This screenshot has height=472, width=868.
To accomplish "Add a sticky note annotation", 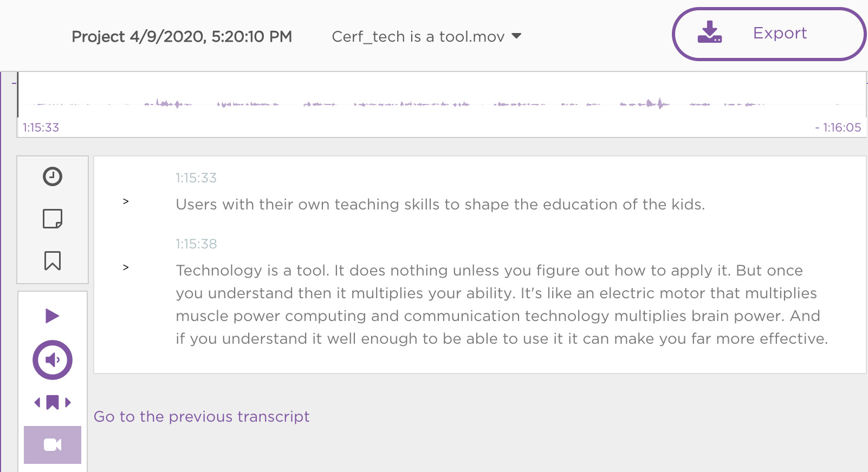I will point(53,219).
